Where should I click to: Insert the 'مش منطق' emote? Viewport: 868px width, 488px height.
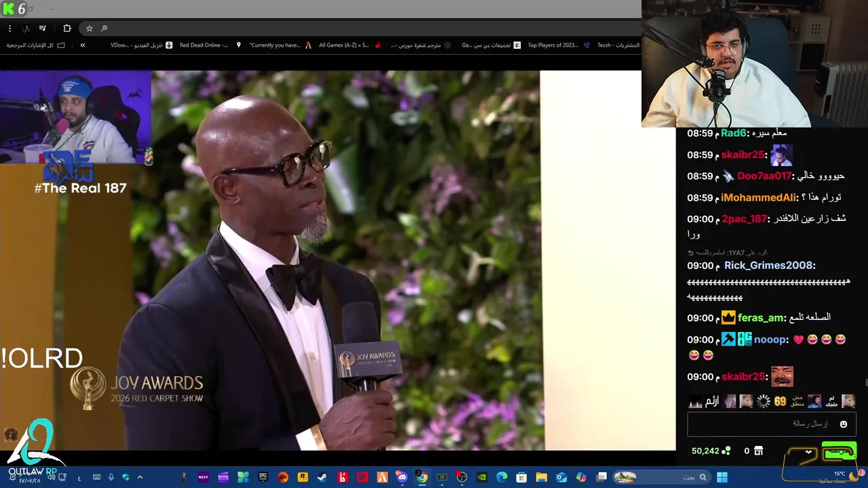[x=797, y=401]
